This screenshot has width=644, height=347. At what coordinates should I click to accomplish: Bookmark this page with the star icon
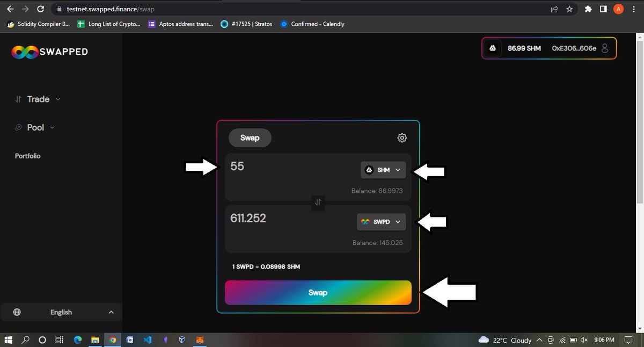(x=569, y=9)
